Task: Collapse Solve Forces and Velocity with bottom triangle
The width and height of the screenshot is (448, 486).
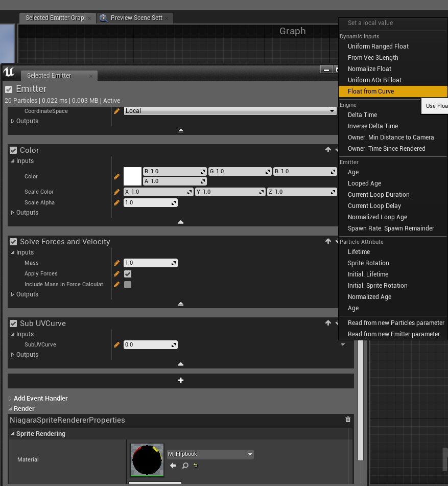Action: tap(181, 304)
